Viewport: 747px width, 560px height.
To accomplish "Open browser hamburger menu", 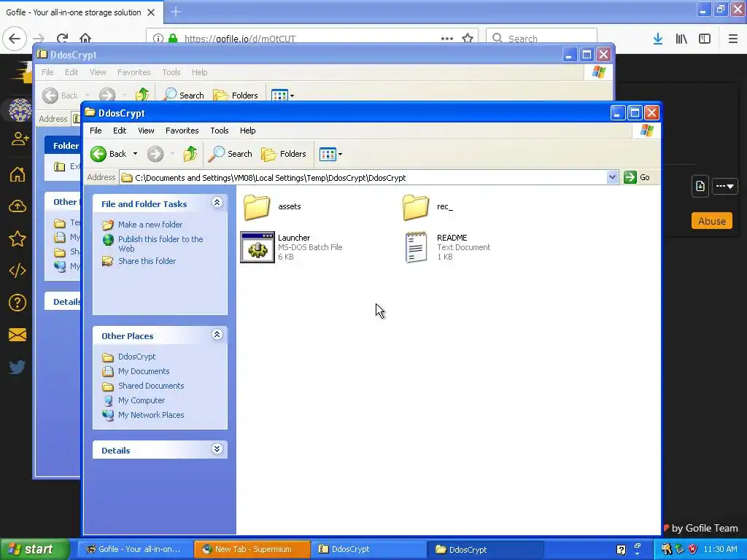I will [732, 39].
